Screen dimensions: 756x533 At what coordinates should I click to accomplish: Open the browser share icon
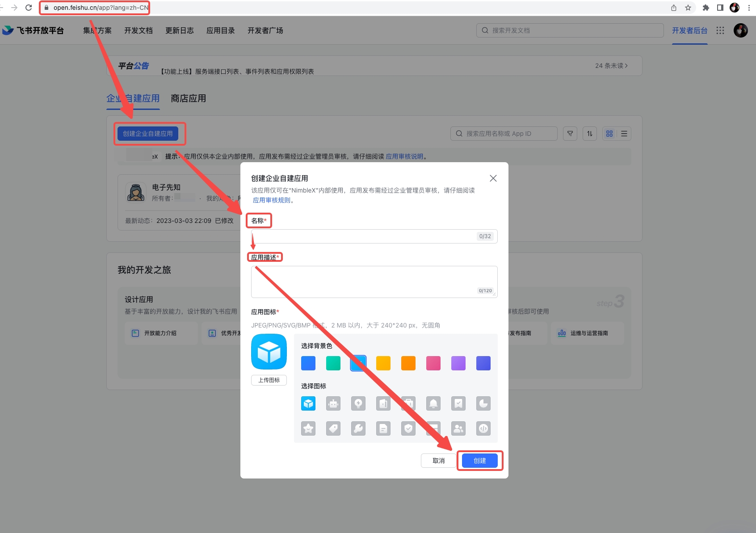click(674, 8)
